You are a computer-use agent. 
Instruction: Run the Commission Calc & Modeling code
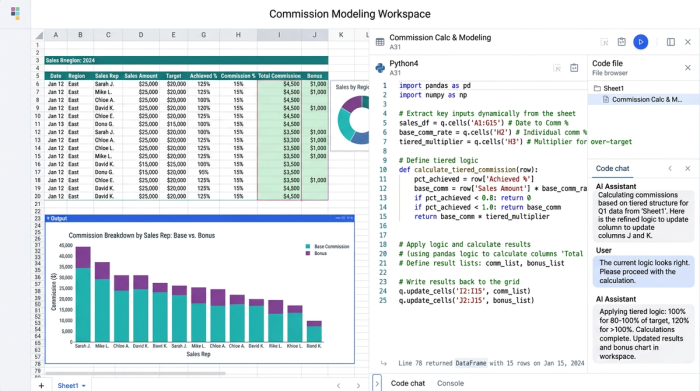tap(641, 42)
